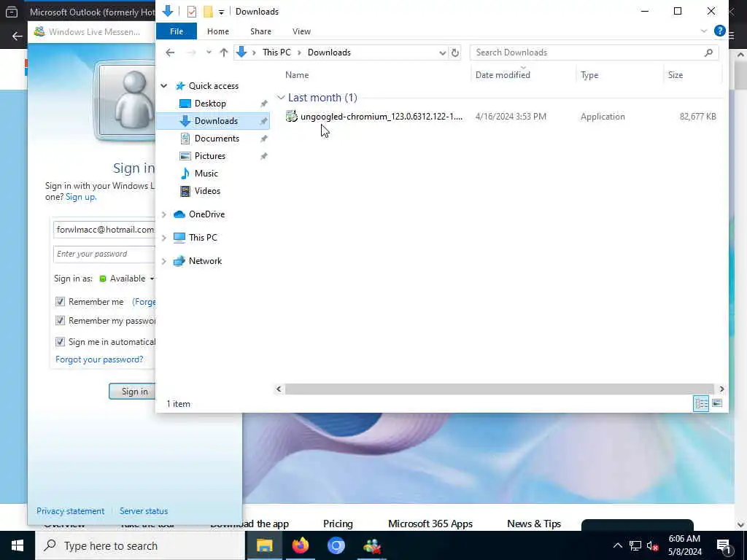Viewport: 747px width, 560px height.
Task: Open the Server status link
Action: tap(144, 511)
